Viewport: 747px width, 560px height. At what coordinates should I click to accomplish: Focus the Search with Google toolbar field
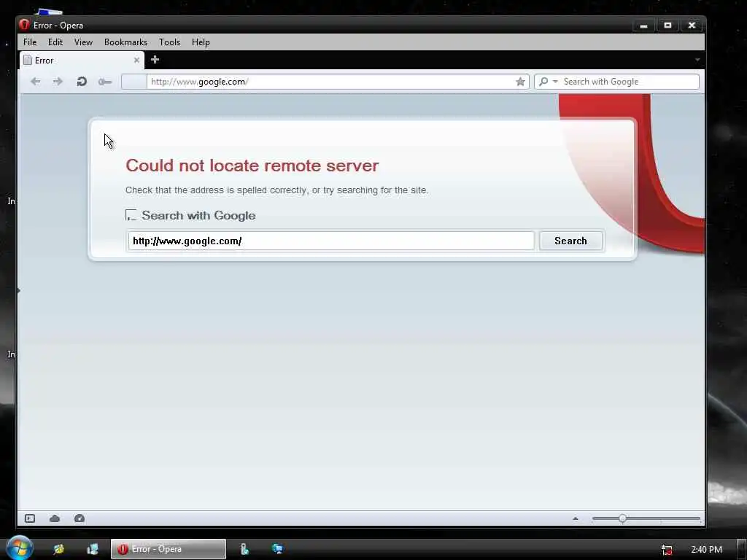(x=630, y=82)
